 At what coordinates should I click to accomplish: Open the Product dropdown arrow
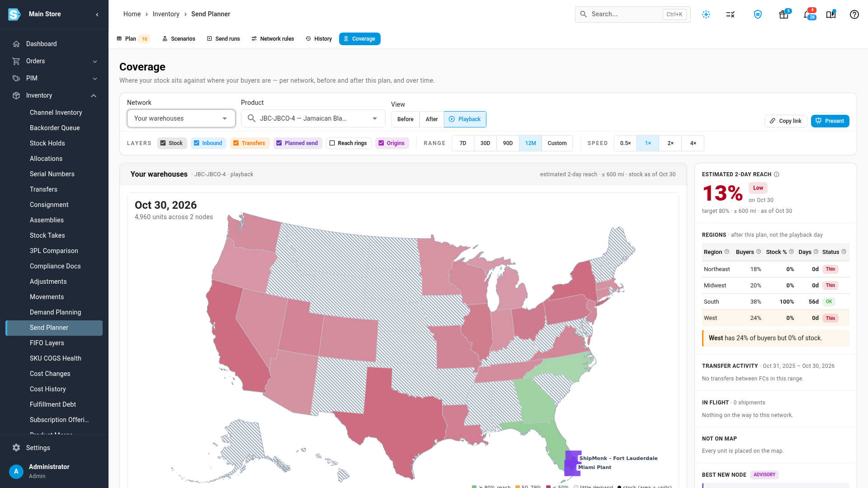pos(375,118)
